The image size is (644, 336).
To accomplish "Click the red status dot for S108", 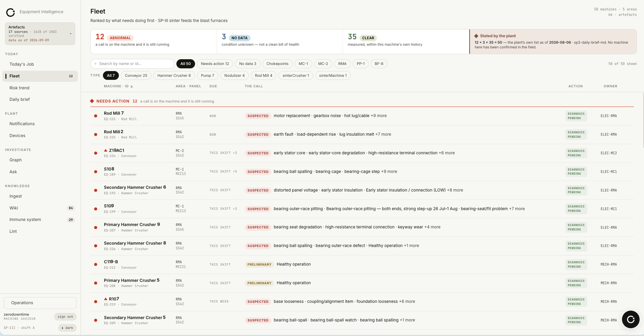I will 95,172.
